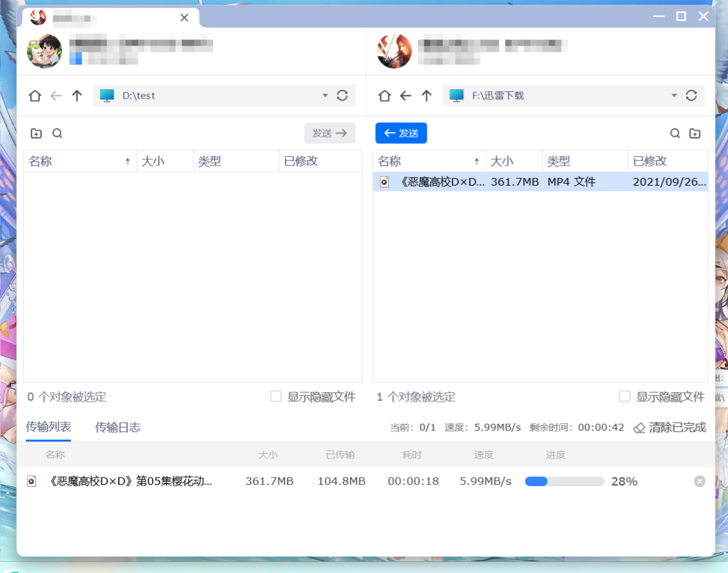
Task: Refresh the right F:\迅雷下载 listing
Action: coord(691,96)
